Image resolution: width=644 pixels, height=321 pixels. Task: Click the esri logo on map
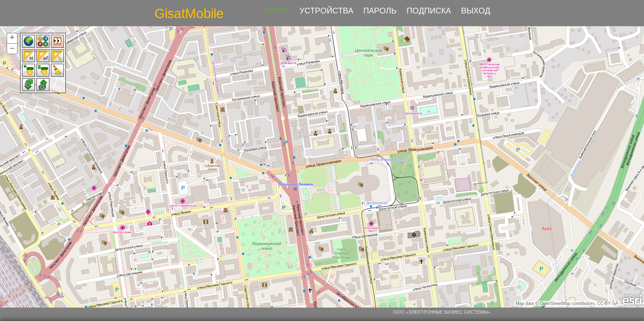coord(632,300)
